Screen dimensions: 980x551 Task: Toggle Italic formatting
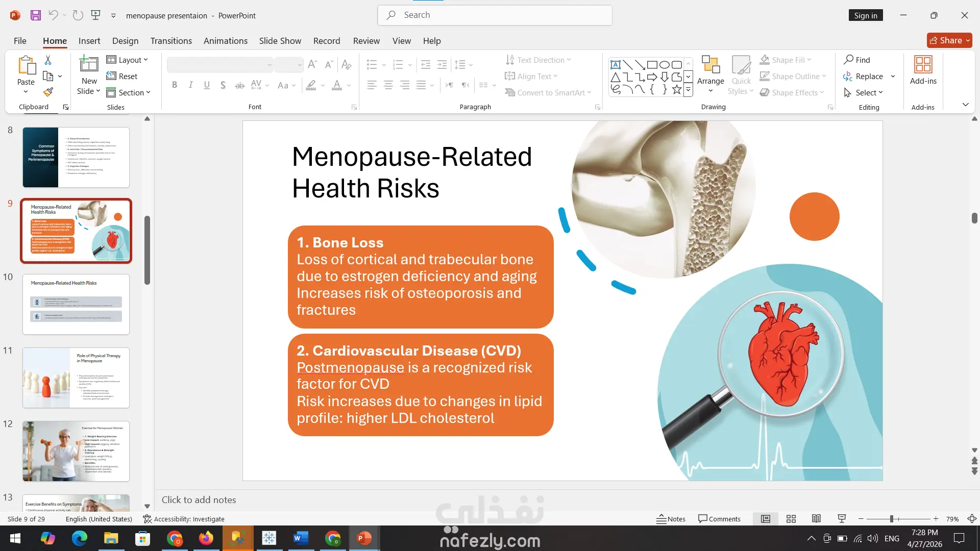pos(190,85)
